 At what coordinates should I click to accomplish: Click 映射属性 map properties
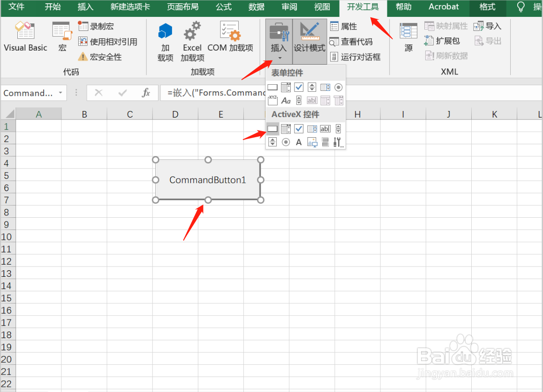click(x=445, y=26)
